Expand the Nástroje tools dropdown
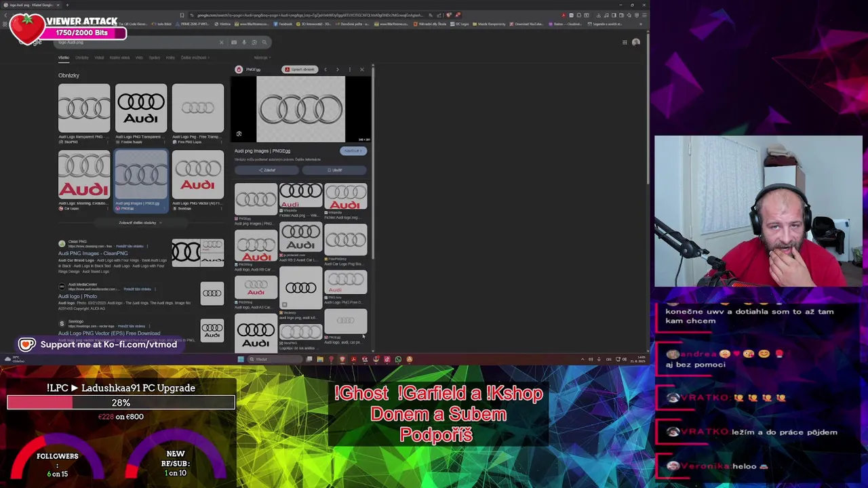Viewport: 868px width, 488px height. pos(262,58)
